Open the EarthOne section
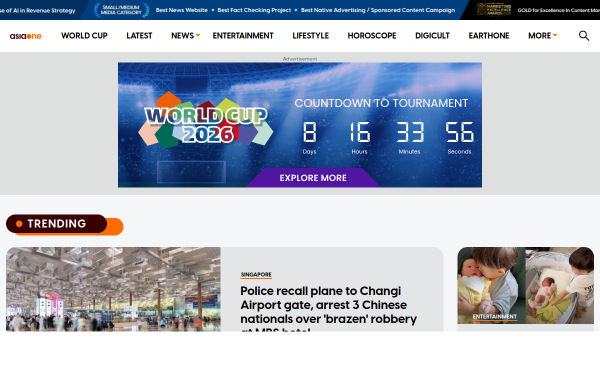600x375 pixels. (x=489, y=36)
